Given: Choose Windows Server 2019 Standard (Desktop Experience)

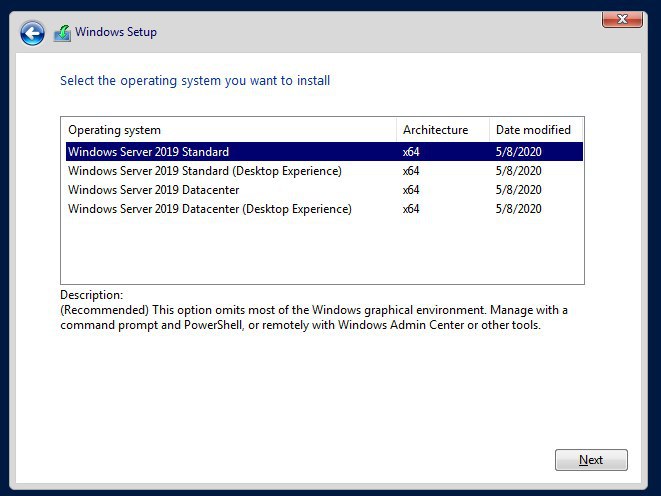Looking at the screenshot, I should [x=324, y=171].
